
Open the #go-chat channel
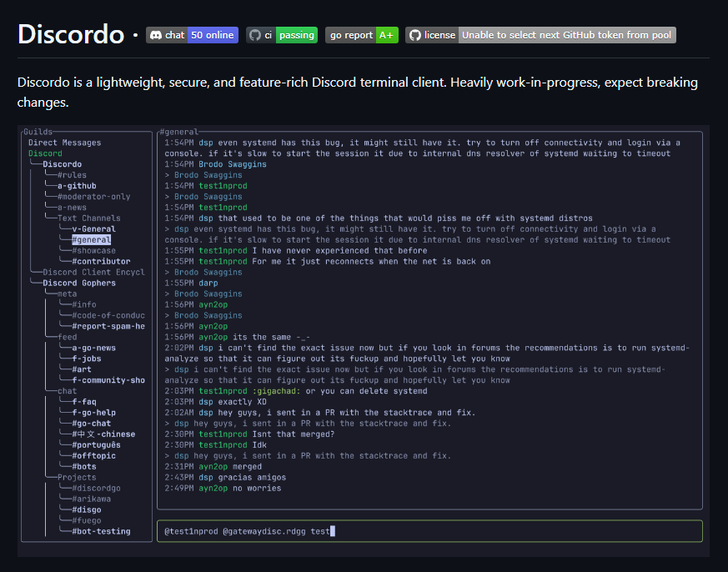[92, 424]
